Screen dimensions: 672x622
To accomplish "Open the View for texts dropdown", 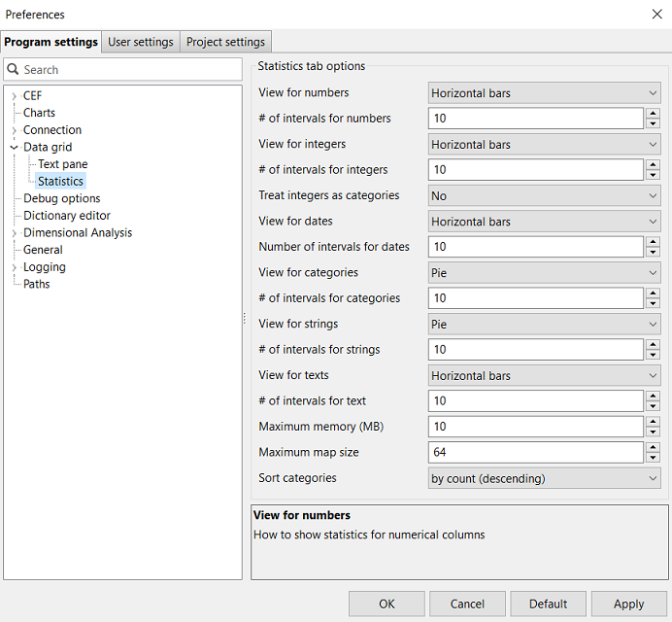I will (x=544, y=376).
